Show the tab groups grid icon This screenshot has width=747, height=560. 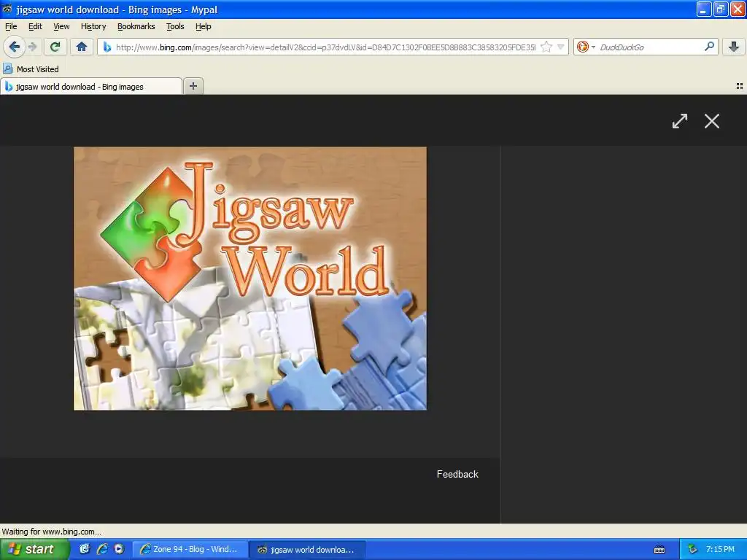740,86
